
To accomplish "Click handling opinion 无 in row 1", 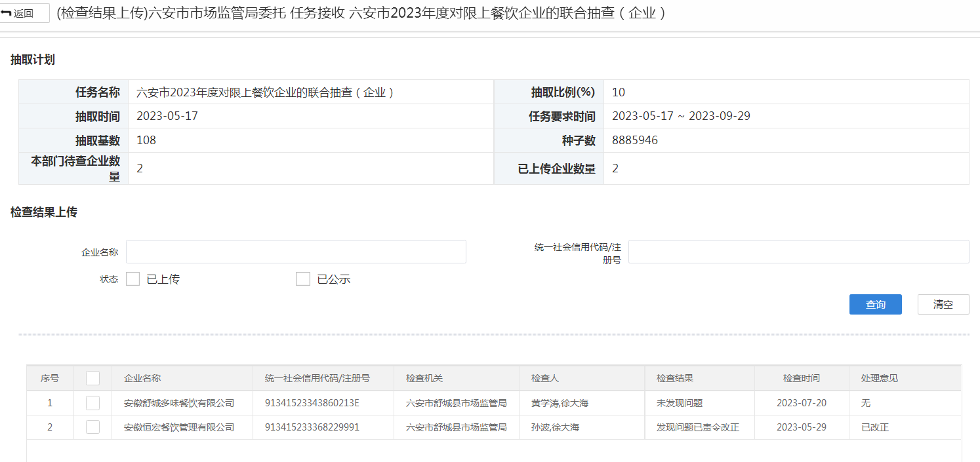I will point(866,403).
